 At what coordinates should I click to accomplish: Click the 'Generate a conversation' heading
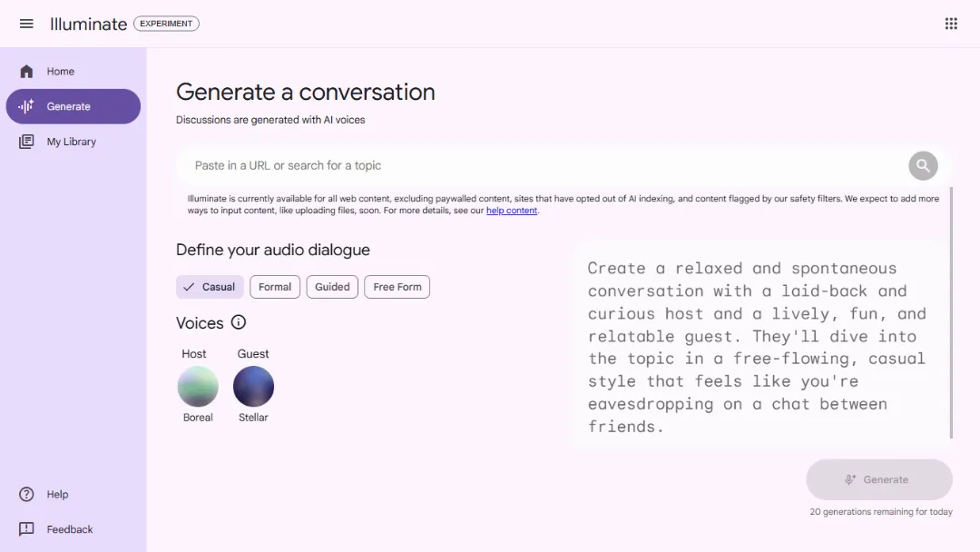306,93
